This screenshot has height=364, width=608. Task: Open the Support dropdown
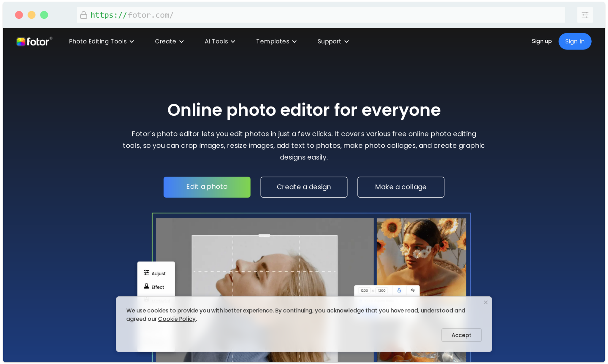tap(333, 42)
